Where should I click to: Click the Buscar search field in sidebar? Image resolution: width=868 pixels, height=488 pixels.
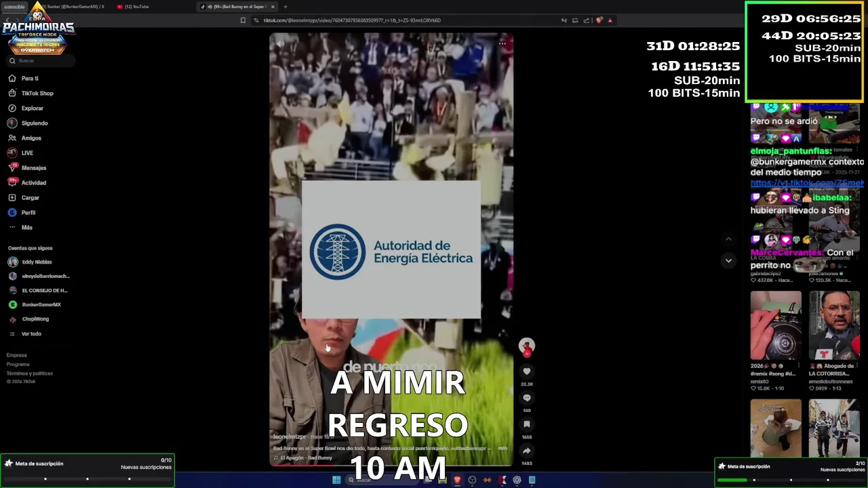[x=41, y=61]
